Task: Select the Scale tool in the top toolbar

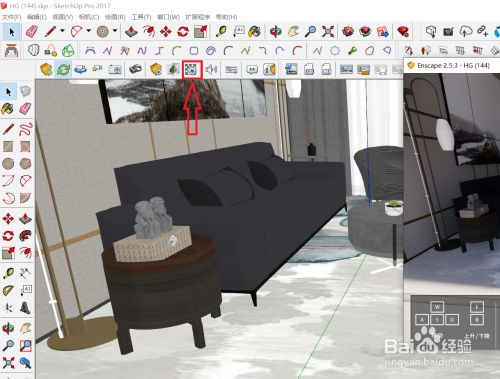Action: [x=201, y=32]
